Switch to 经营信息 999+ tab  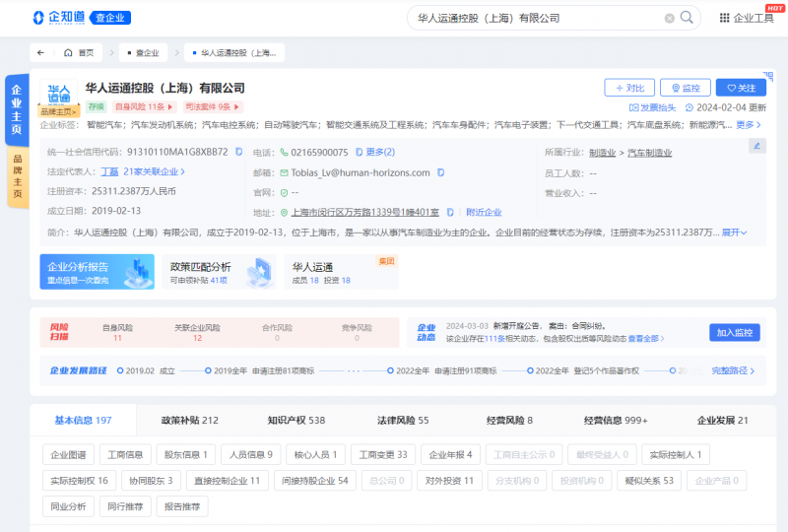click(616, 421)
